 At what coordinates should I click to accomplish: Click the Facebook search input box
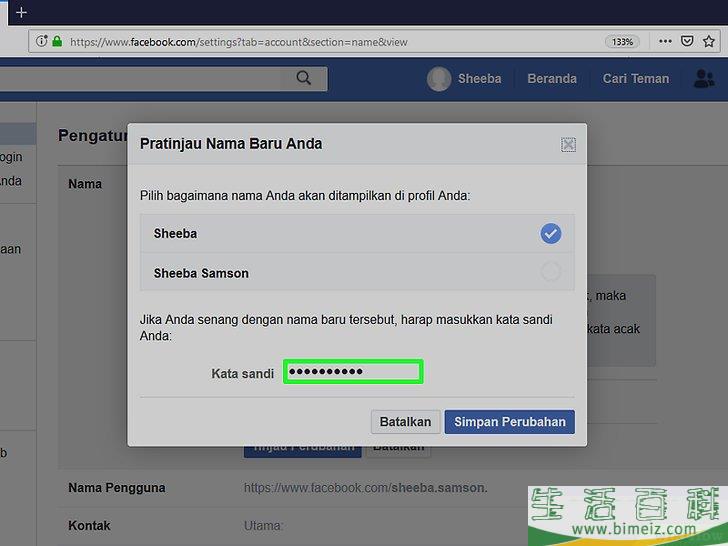[162, 78]
